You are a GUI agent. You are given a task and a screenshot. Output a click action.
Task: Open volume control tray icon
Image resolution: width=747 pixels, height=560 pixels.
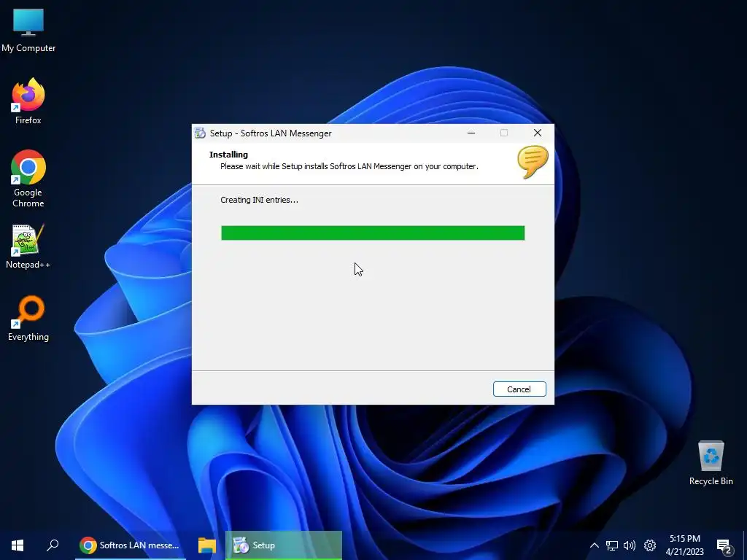(630, 545)
